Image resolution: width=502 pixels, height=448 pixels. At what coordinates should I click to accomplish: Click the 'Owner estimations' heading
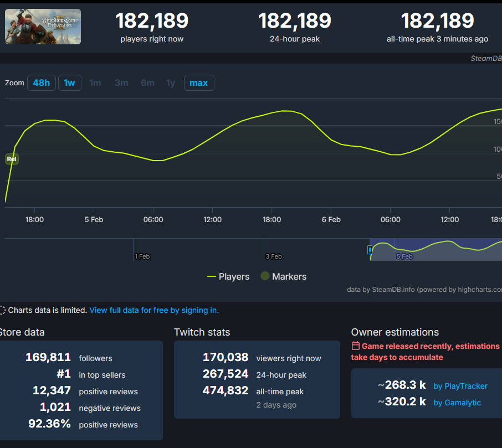(395, 332)
